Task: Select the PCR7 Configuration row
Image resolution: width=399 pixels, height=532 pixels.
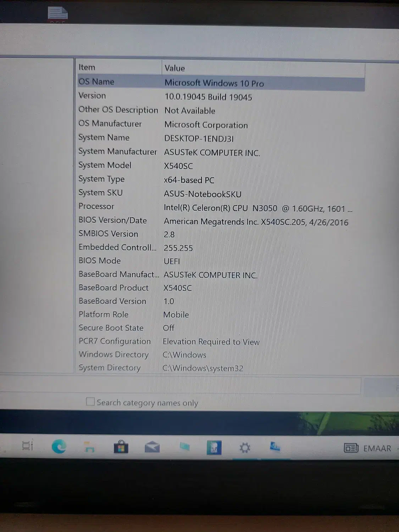Action: (221, 342)
